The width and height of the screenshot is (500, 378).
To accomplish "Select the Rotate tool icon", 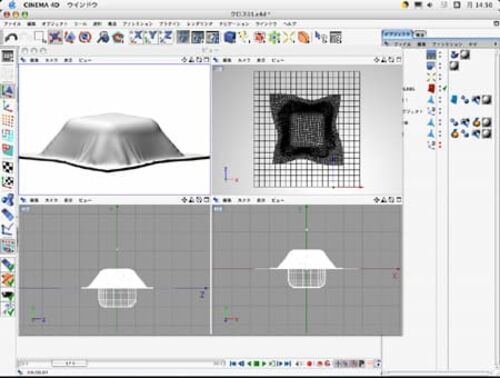I will (85, 37).
